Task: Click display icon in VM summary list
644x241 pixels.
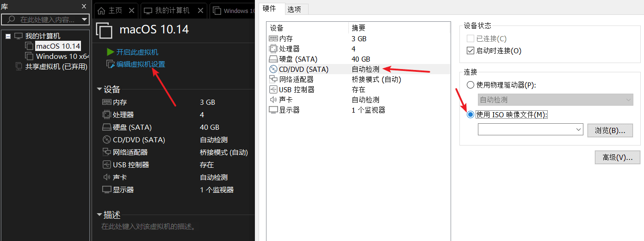Action: point(106,190)
